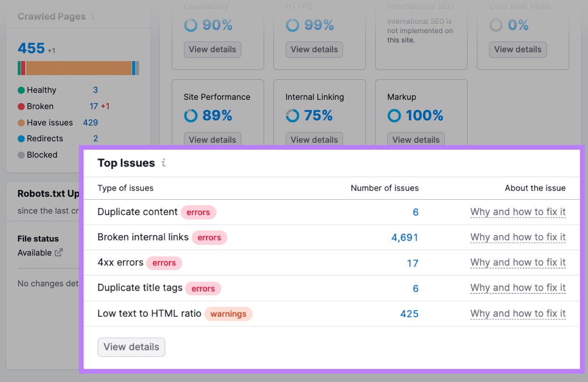Click the stacked crawled pages bar
Screen dimensions: 588x382
[78, 68]
